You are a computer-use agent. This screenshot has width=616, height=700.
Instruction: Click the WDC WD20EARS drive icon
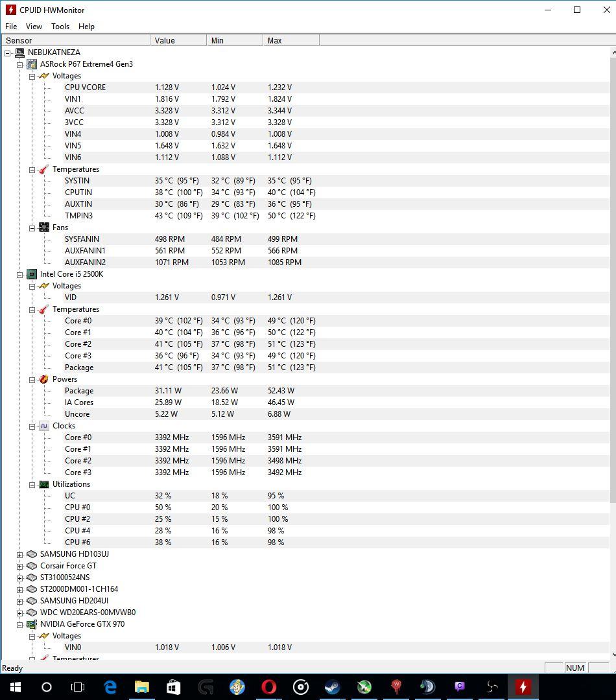32,612
